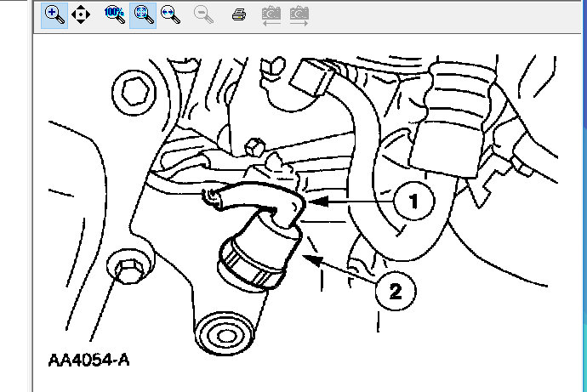Choose the fit-to-window magnifier tool

[x=143, y=15]
